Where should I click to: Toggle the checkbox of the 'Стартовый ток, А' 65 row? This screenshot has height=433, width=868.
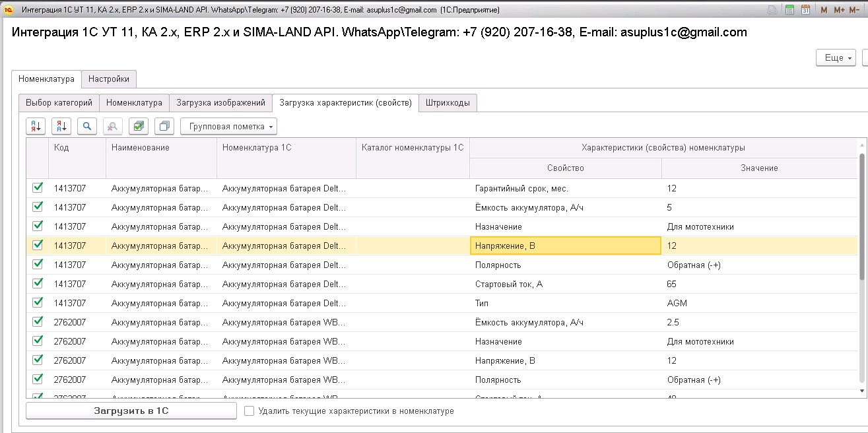coord(38,284)
